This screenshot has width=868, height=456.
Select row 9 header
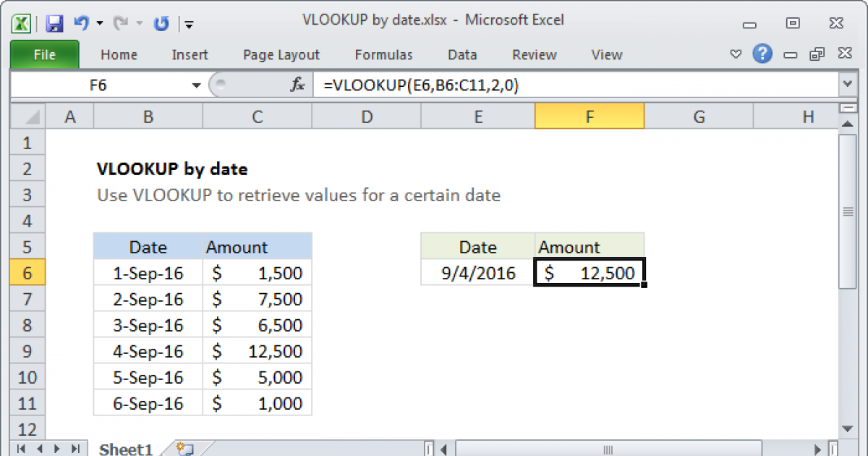coord(28,351)
